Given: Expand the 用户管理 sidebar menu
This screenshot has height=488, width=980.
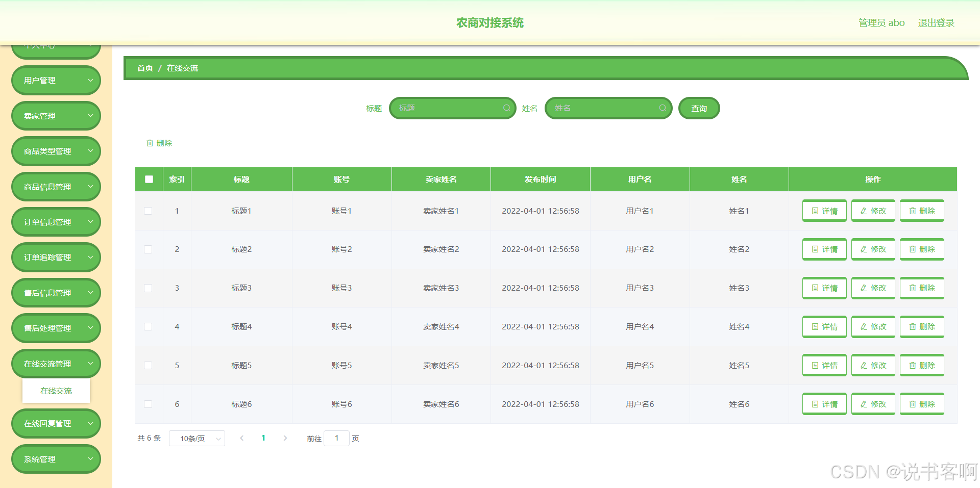Looking at the screenshot, I should tap(56, 80).
